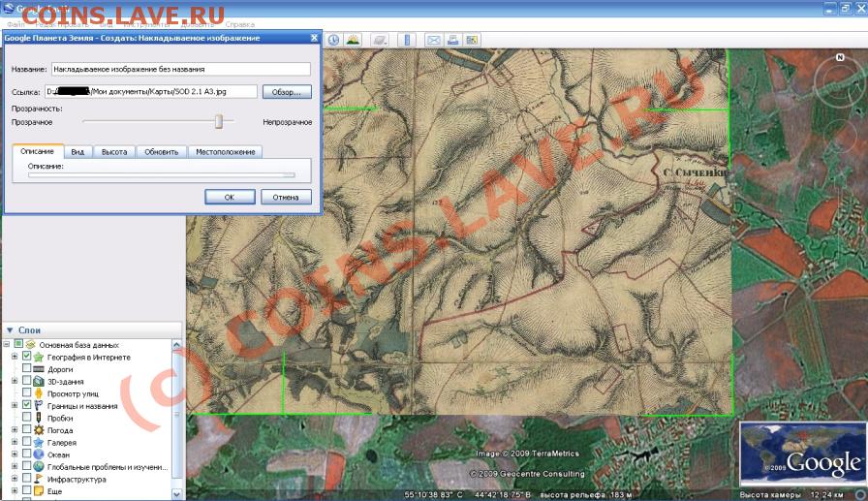The height and width of the screenshot is (501, 868).
Task: Enable the Океан layer checkbox
Action: tap(26, 454)
